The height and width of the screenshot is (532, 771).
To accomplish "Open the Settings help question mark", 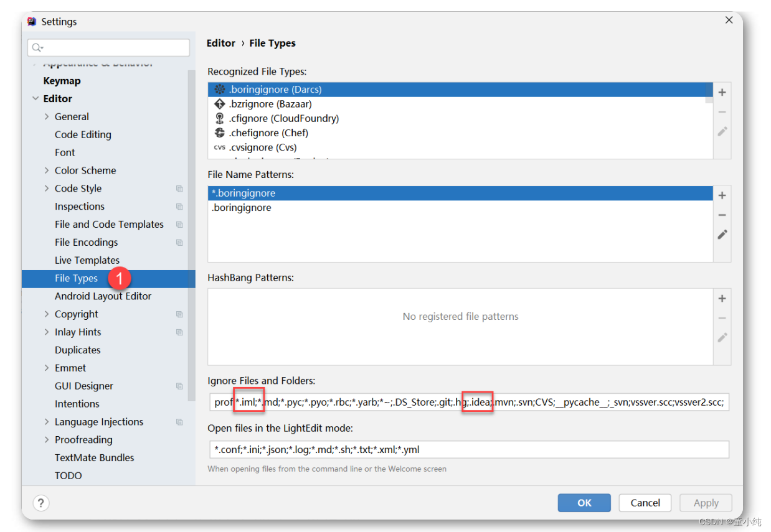I will coord(40,503).
